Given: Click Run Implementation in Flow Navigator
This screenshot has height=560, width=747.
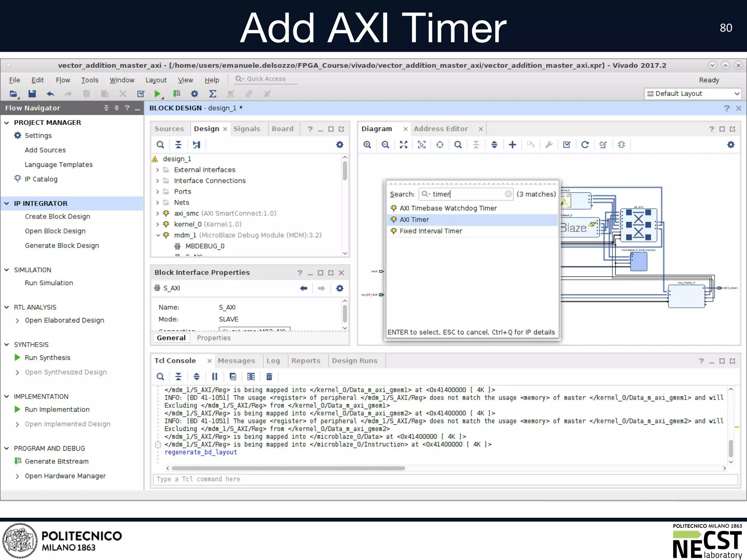Looking at the screenshot, I should click(57, 409).
